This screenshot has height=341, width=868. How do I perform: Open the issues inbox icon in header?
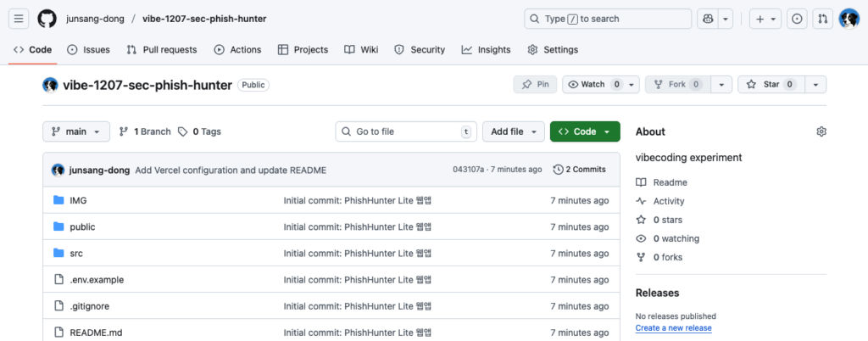point(796,19)
